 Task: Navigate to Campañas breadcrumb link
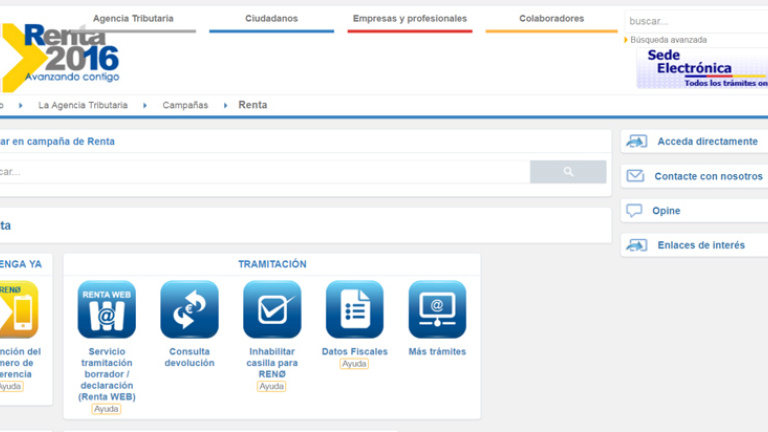point(185,105)
